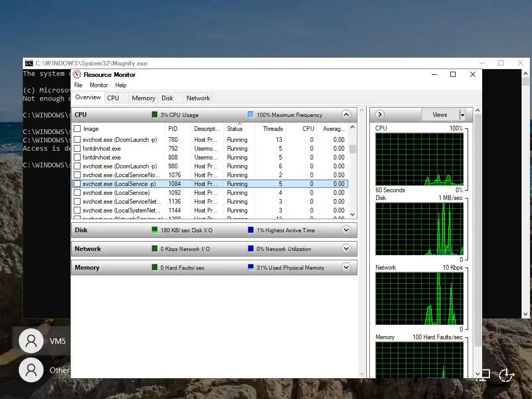Expand the Memory section chevron

346,268
